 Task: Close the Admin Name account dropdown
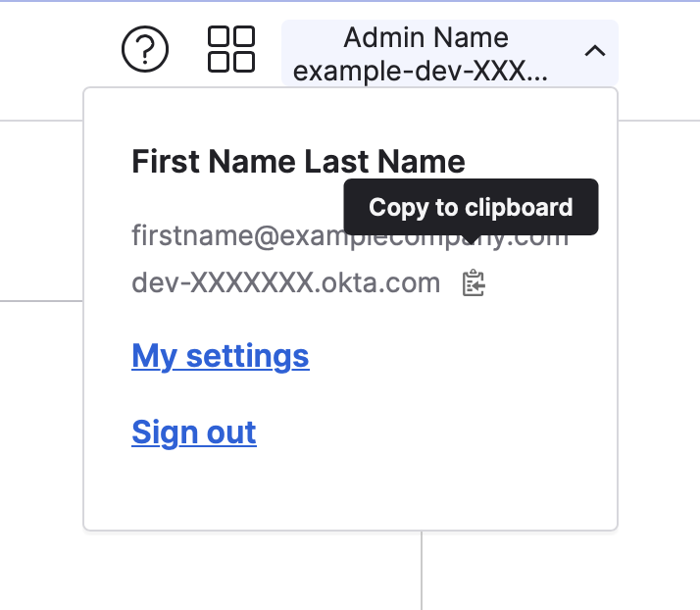pyautogui.click(x=450, y=53)
